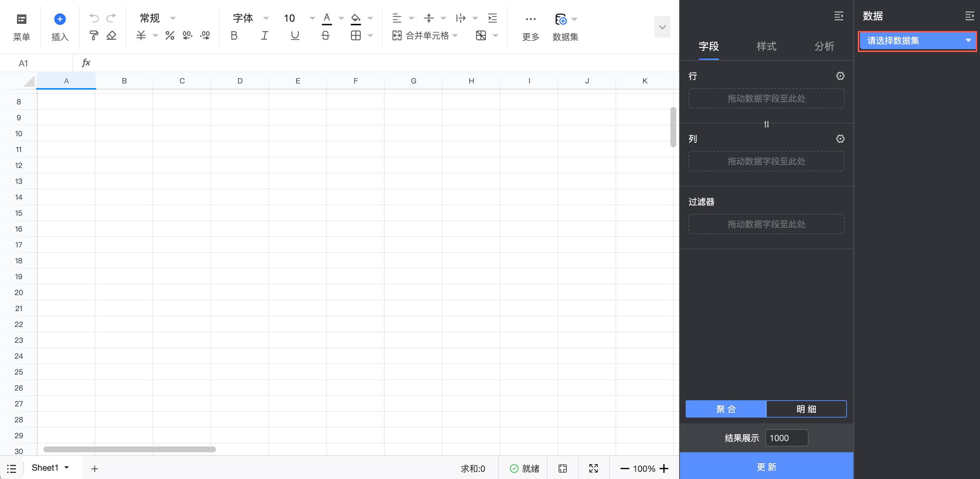Click the font color A swatch
The width and height of the screenshot is (980, 479).
(327, 18)
